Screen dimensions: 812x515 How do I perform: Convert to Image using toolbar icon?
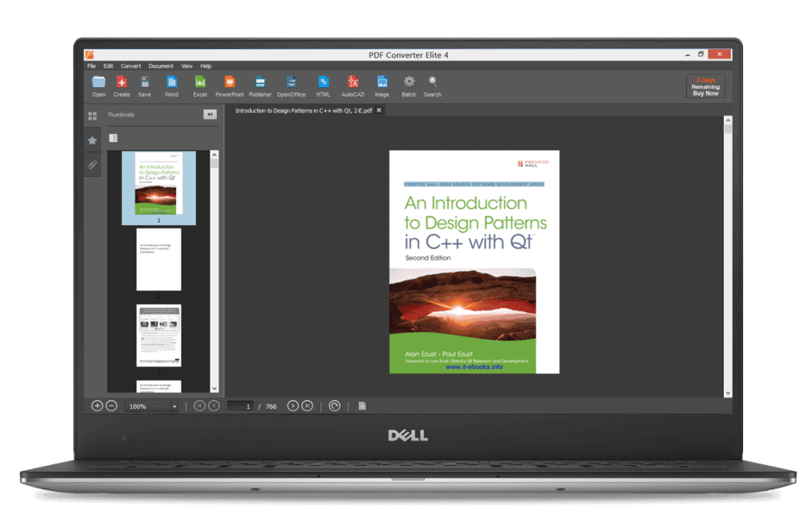point(382,82)
